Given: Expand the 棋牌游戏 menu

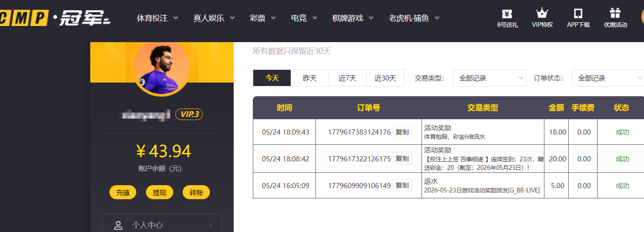Looking at the screenshot, I should 353,18.
